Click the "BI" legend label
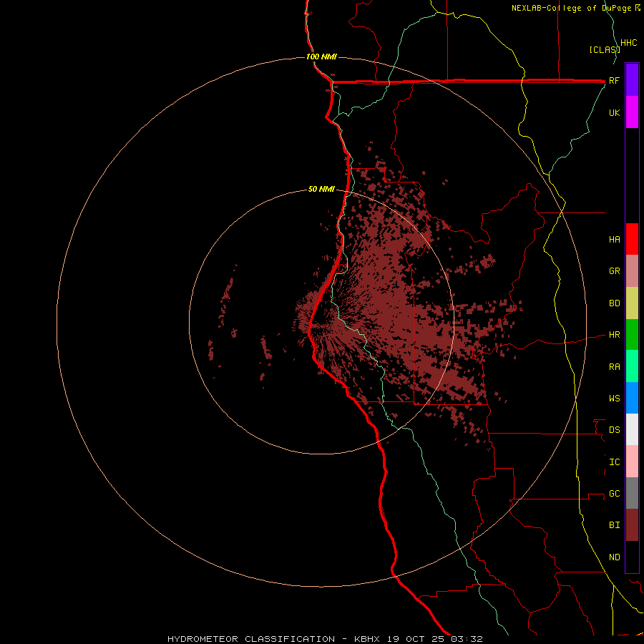 click(x=614, y=525)
